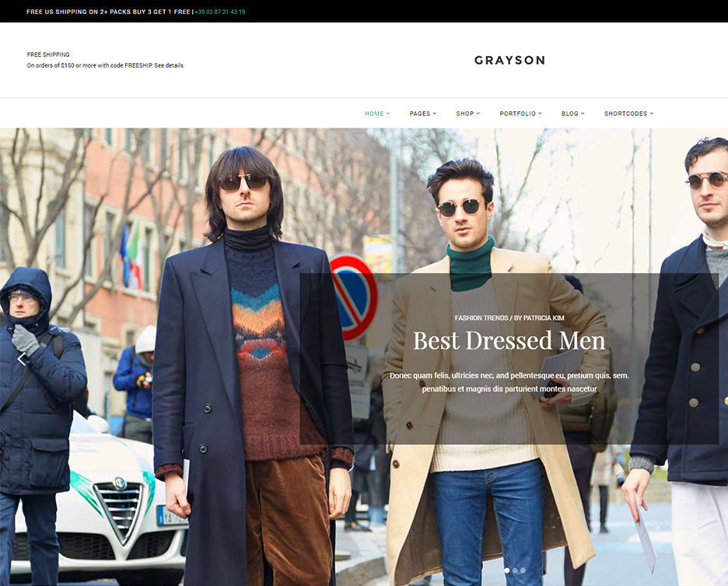Screen dimensions: 728x586
Task: Click the GRAYSON logo
Action: pyautogui.click(x=509, y=60)
